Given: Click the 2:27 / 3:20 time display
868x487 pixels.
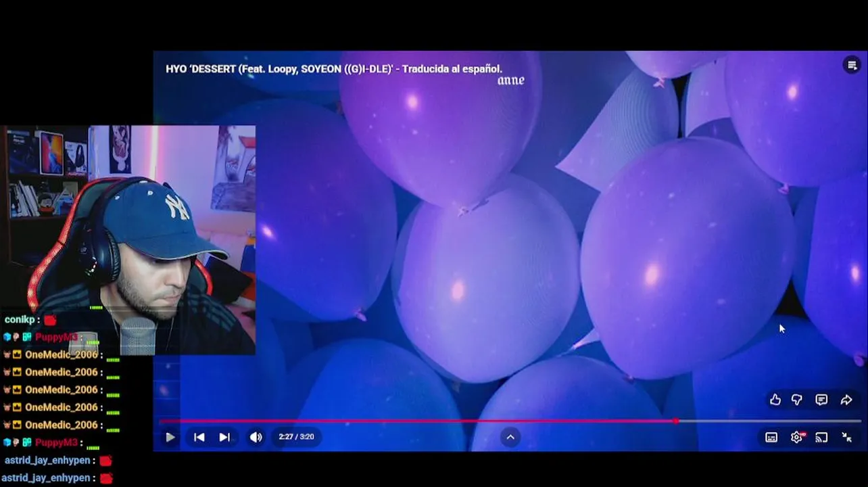Looking at the screenshot, I should (296, 437).
